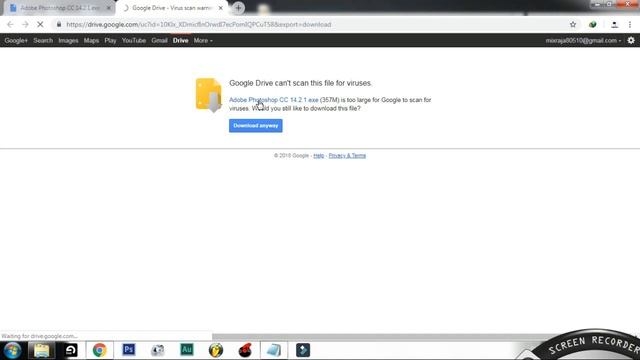Open the yellow round taskbar app
Image resolution: width=640 pixels, height=360 pixels.
(x=216, y=350)
